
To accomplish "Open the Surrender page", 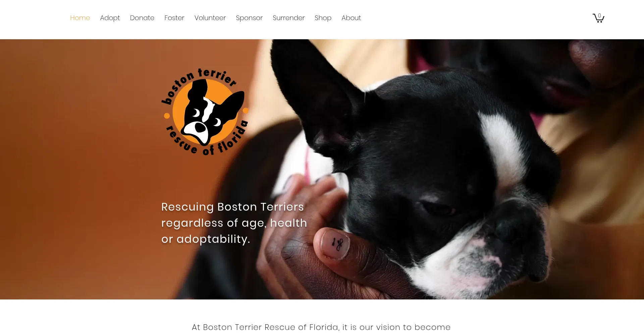I will [289, 18].
